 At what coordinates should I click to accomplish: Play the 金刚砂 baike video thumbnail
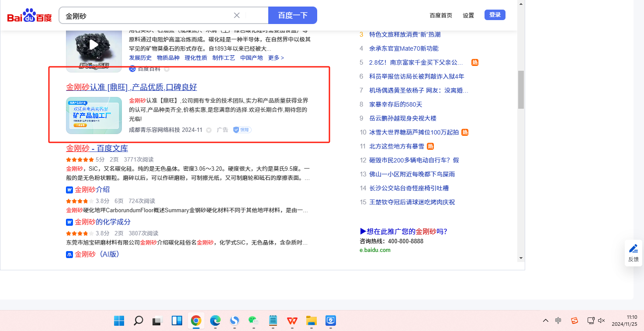tap(94, 45)
